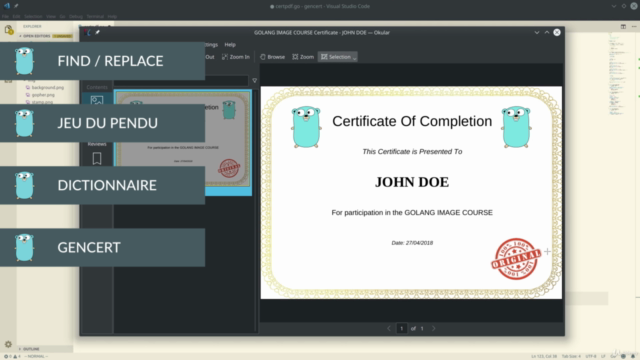The image size is (640, 360).
Task: Click the Zoom Out button in Okular toolbar
Action: point(210,57)
